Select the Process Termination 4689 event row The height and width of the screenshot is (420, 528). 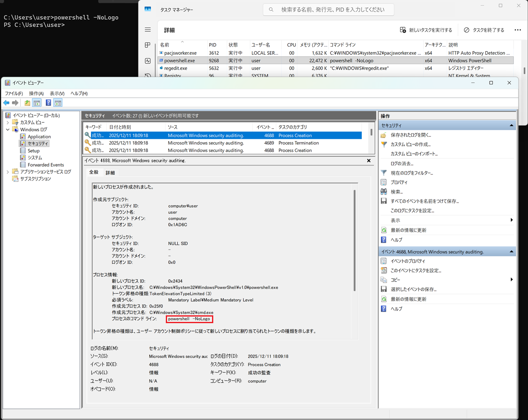click(x=223, y=143)
